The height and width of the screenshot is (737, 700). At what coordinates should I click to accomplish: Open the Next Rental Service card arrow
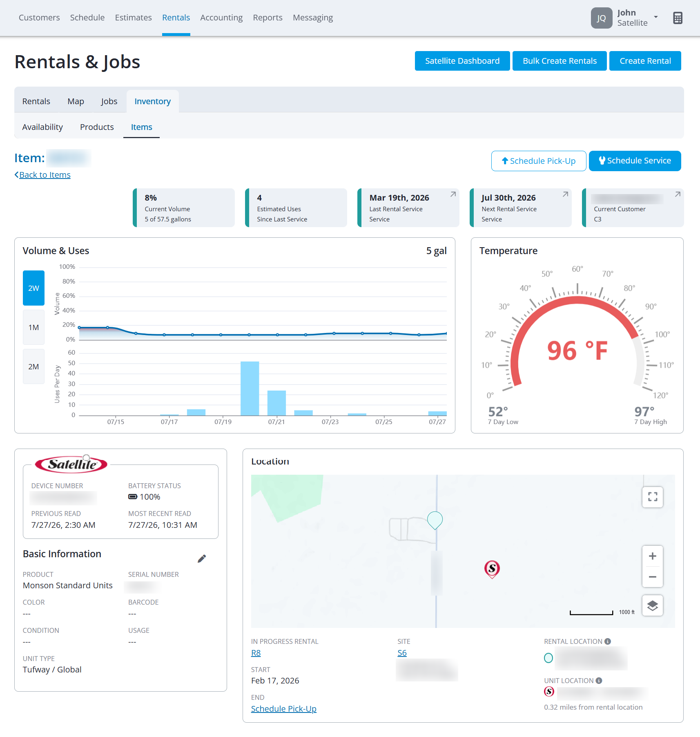[x=565, y=194]
